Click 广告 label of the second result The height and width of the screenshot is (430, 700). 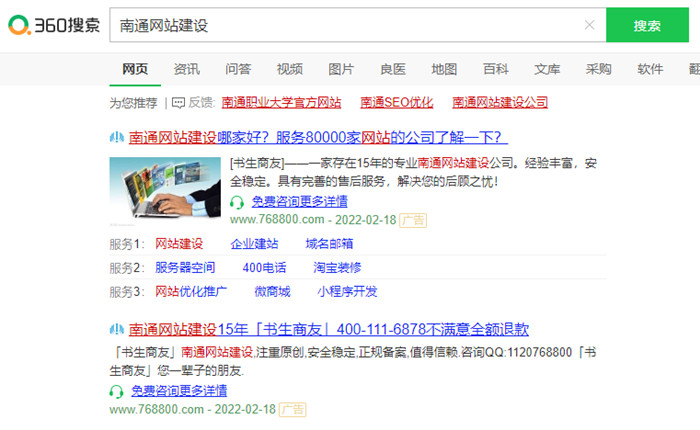292,409
